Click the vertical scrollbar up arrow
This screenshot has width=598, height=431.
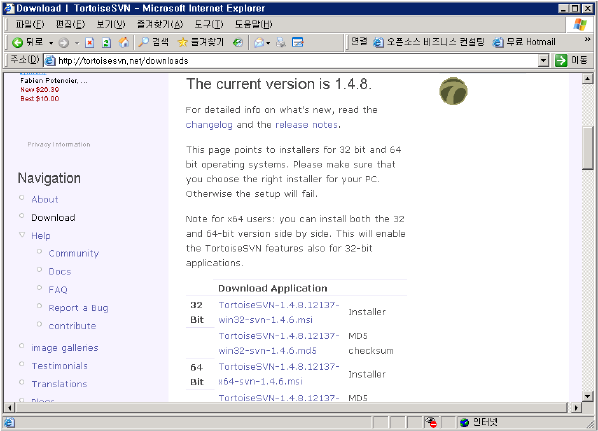[587, 79]
